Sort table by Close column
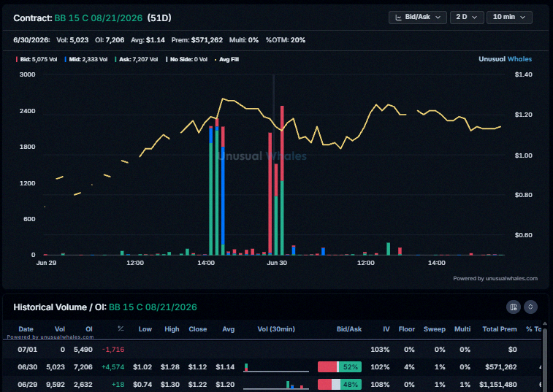 (x=197, y=329)
